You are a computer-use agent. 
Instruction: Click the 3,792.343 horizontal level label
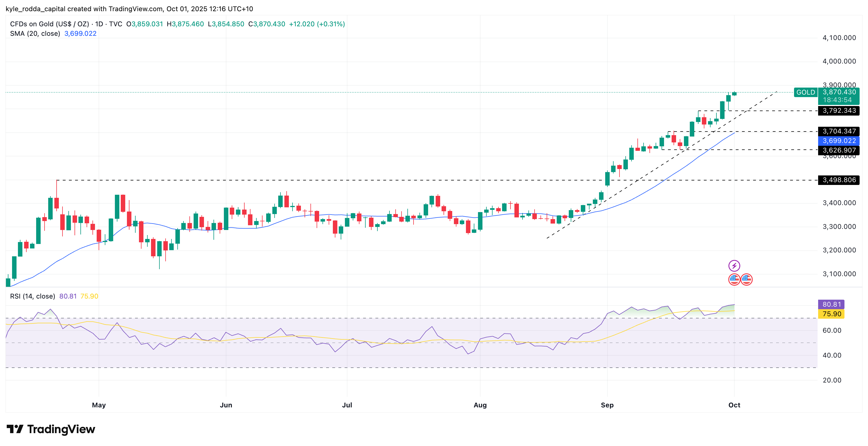coord(839,111)
